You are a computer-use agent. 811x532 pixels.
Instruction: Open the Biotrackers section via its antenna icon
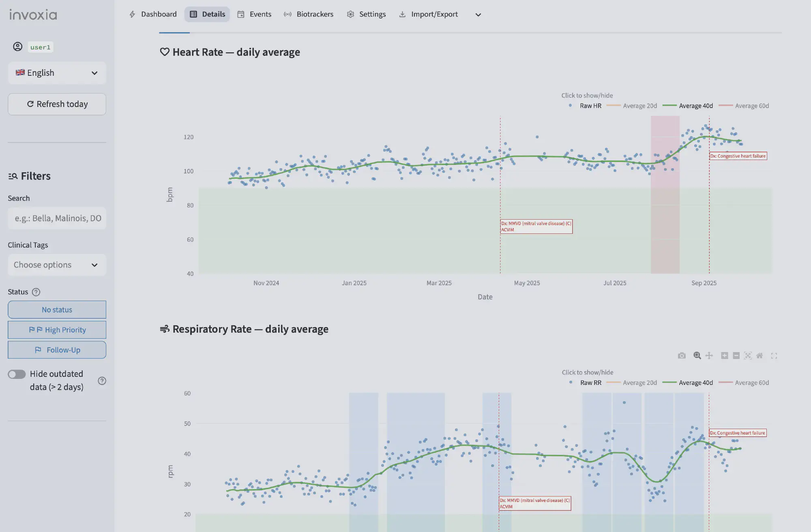(288, 14)
